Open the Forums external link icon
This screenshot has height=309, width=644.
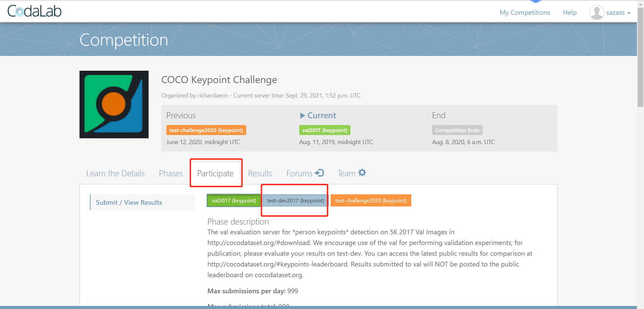click(320, 173)
